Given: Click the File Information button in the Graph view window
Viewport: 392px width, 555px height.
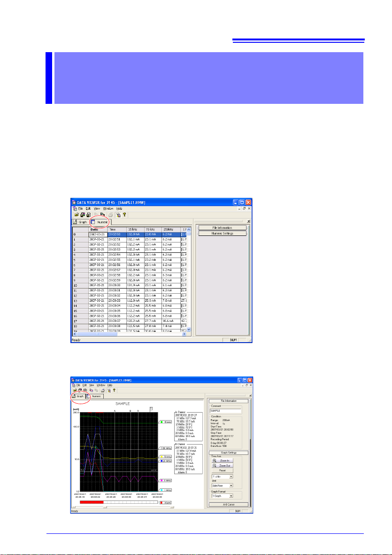Looking at the screenshot, I should (x=228, y=401).
